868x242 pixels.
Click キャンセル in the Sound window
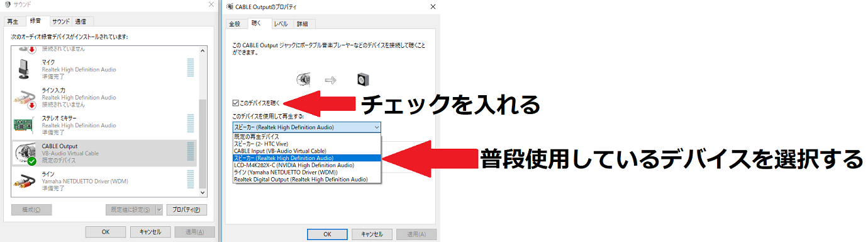150,232
